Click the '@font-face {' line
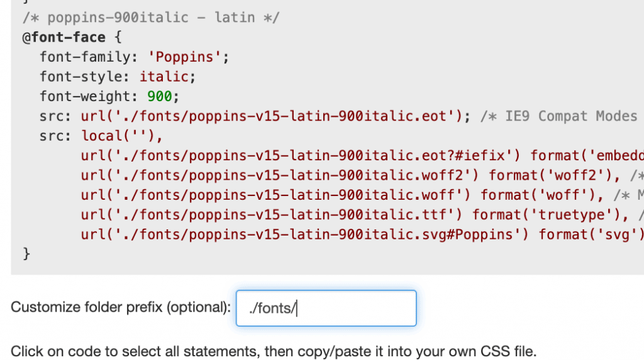The width and height of the screenshot is (644, 360). [72, 37]
